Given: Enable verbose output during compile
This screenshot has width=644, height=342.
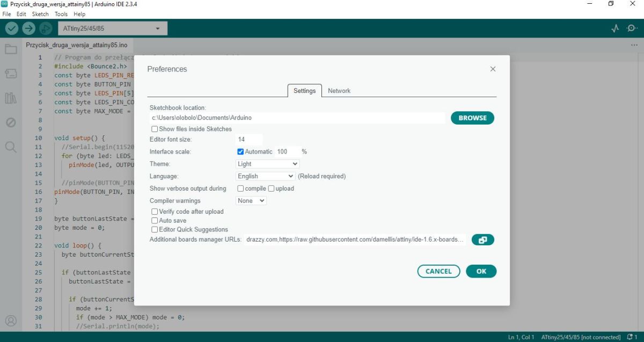Looking at the screenshot, I should click(240, 188).
